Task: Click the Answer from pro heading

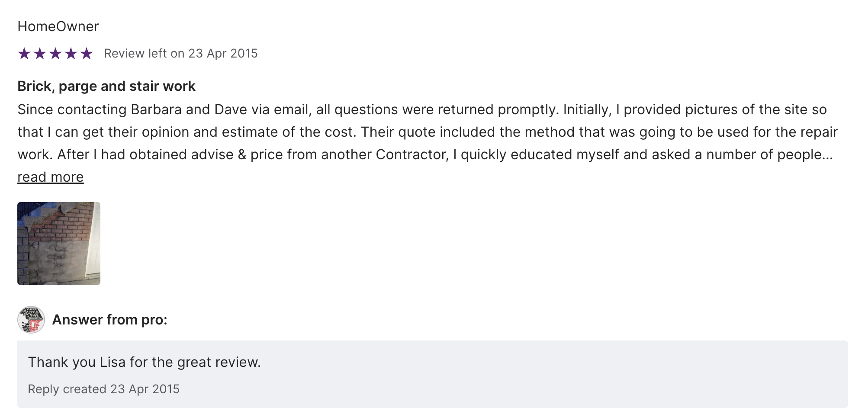Action: pos(110,320)
